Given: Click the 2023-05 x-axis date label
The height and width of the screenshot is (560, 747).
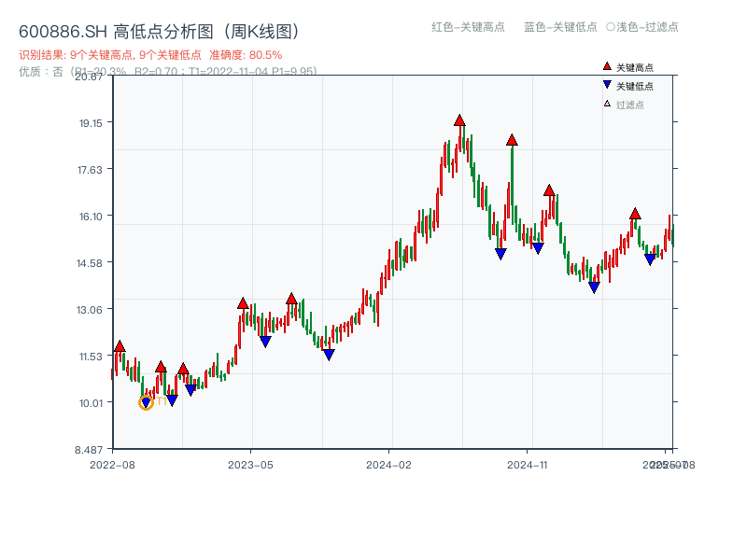Looking at the screenshot, I should pos(250,465).
